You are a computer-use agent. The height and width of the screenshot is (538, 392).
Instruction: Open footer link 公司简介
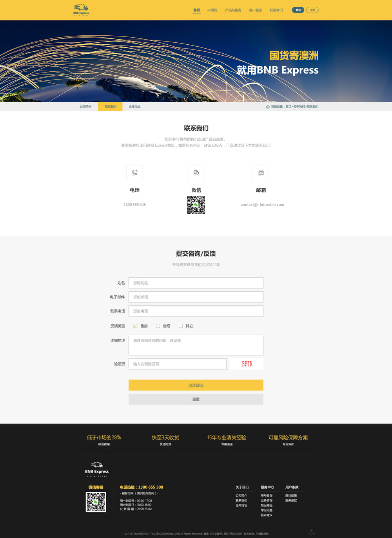241,496
